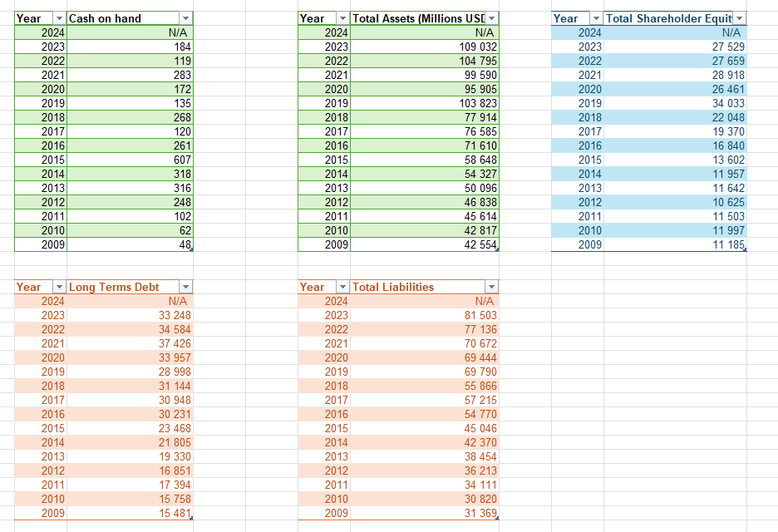
Task: Open the Total Shareholder Equity filter dropdown
Action: (x=740, y=18)
